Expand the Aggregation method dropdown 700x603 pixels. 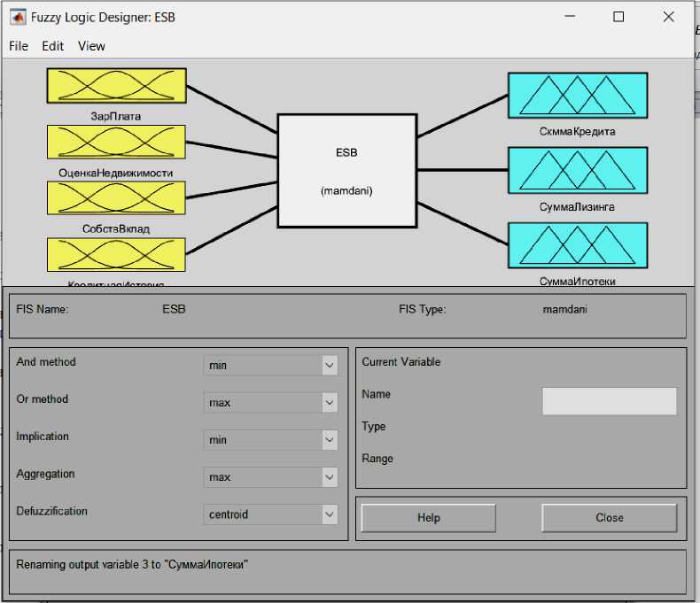click(x=270, y=477)
